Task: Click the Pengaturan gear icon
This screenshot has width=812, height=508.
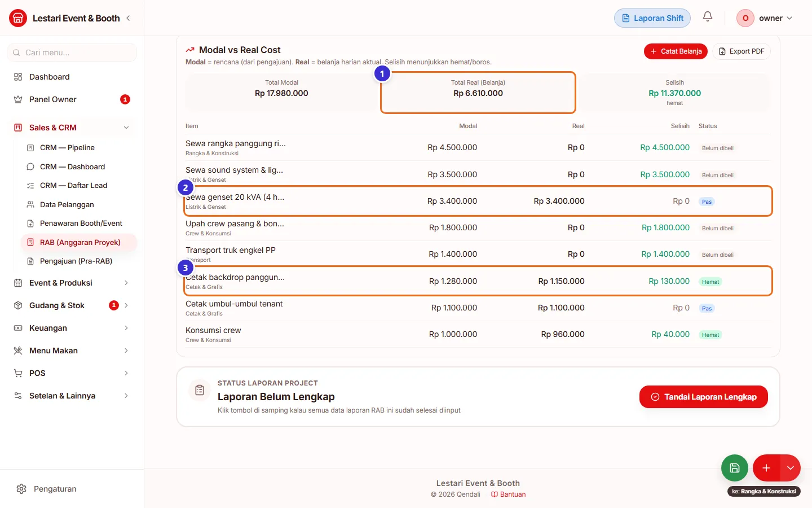Action: (21, 489)
